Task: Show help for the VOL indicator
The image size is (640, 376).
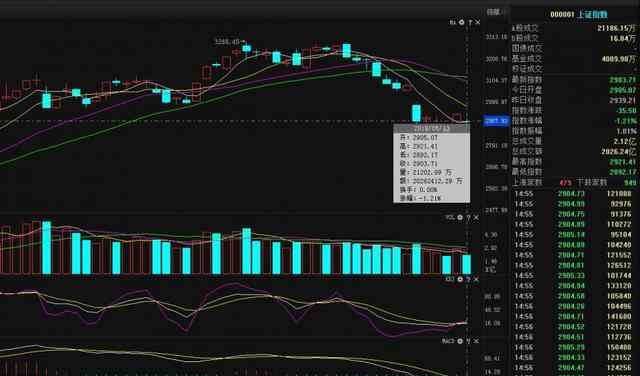Action: pyautogui.click(x=469, y=218)
